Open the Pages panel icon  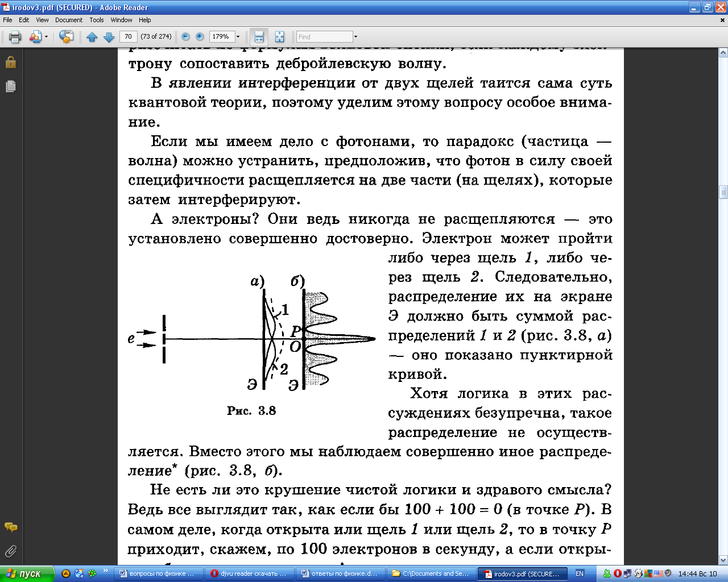[x=10, y=86]
